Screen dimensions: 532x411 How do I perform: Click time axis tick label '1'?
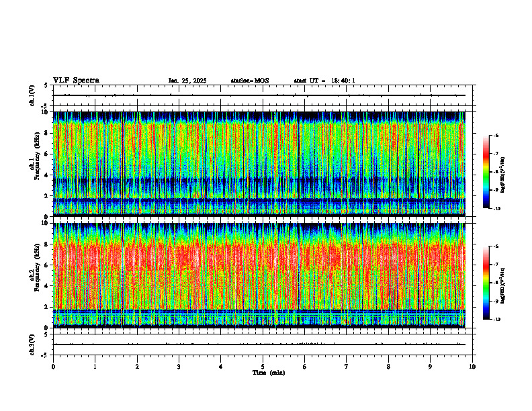(95, 367)
